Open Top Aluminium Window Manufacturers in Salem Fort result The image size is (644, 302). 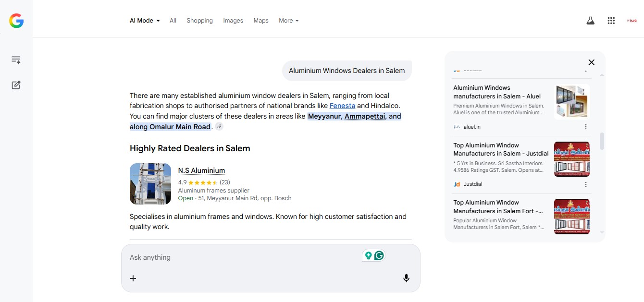[x=498, y=206]
